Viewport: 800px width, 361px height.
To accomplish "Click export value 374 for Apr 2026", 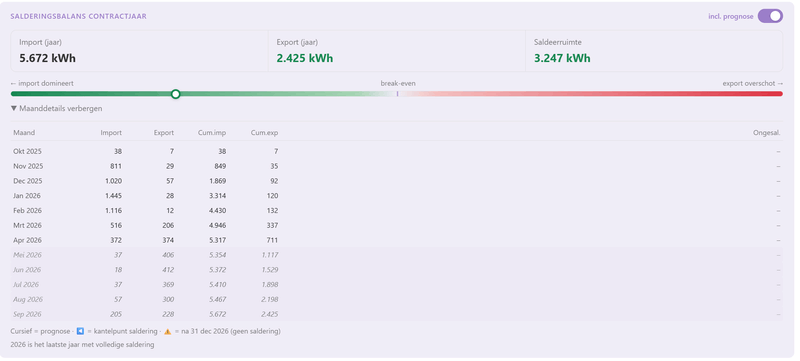I will coord(168,240).
